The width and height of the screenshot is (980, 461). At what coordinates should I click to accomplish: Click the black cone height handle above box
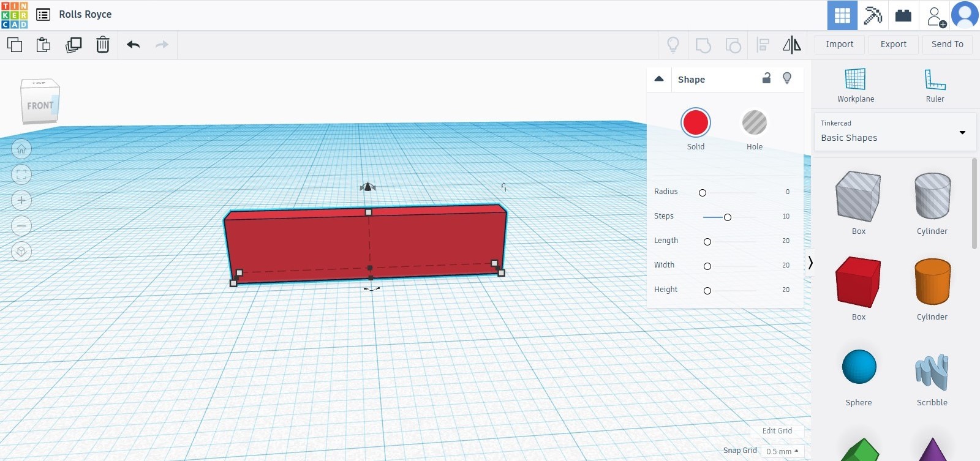click(367, 187)
